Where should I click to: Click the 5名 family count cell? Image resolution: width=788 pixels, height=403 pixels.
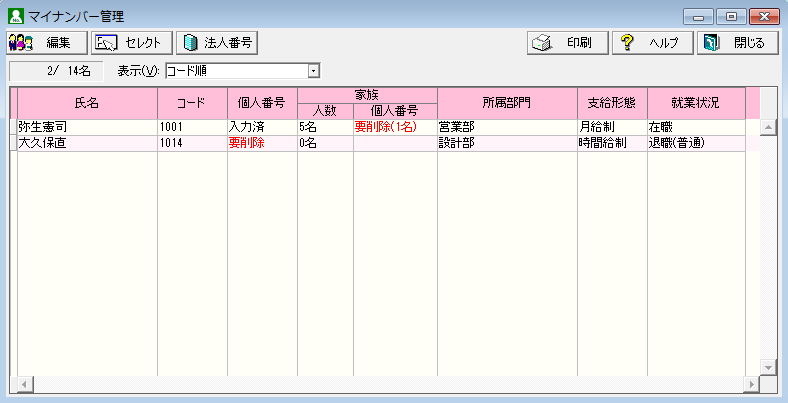click(x=325, y=127)
